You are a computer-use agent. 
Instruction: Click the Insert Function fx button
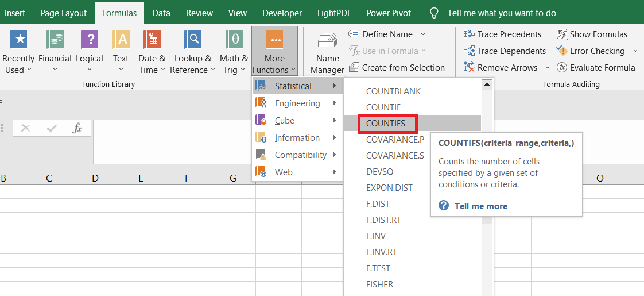(77, 128)
